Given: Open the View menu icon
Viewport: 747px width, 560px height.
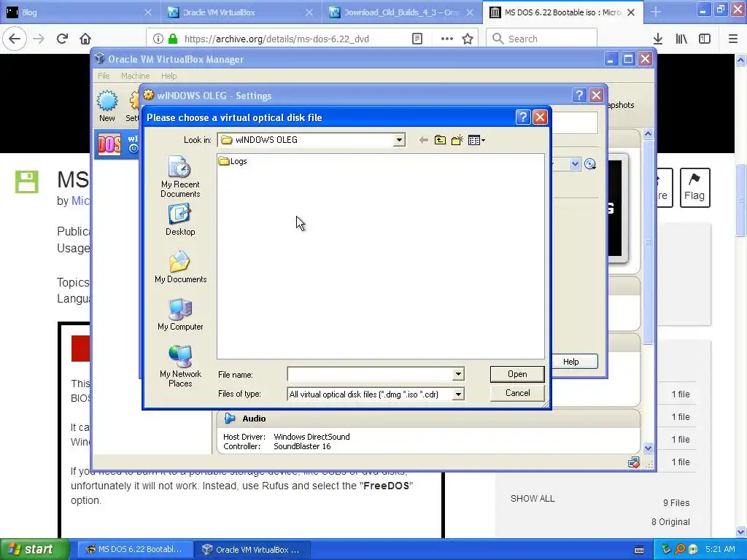Looking at the screenshot, I should click(x=476, y=140).
